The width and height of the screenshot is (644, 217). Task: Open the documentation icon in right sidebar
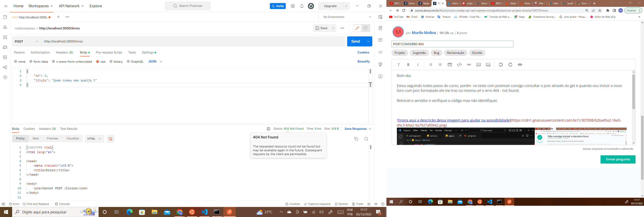tap(380, 28)
